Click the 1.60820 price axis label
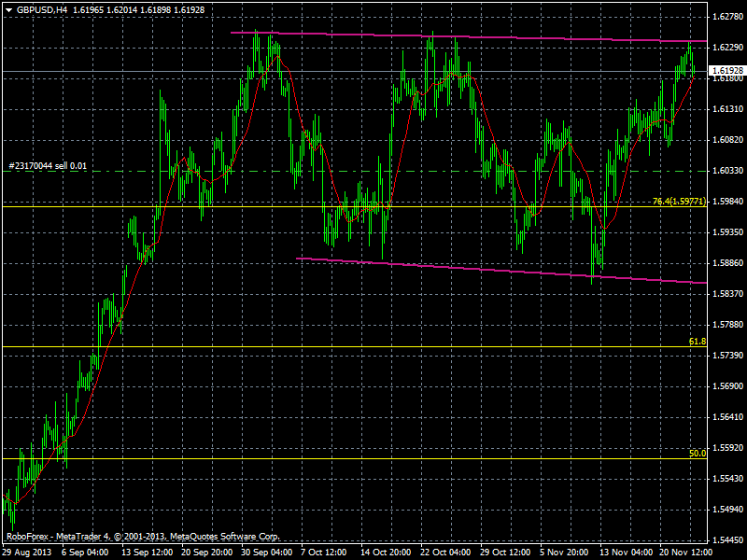 pyautogui.click(x=727, y=139)
